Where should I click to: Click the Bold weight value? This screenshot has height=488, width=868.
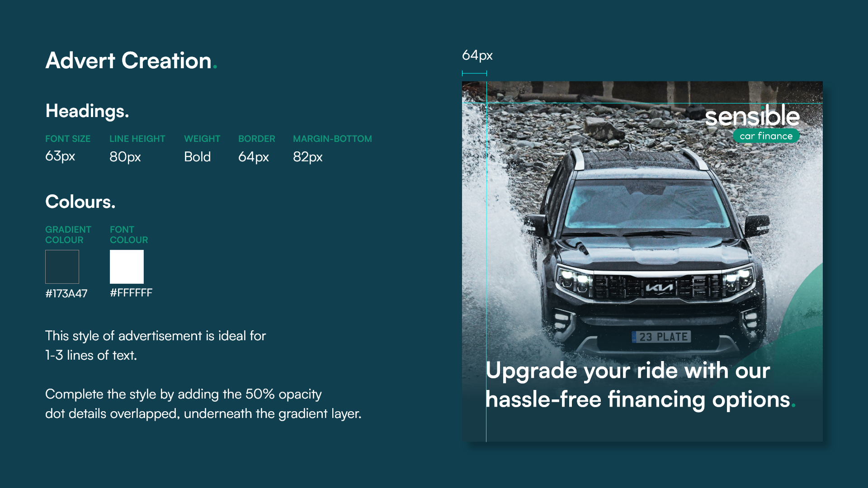[x=198, y=157]
